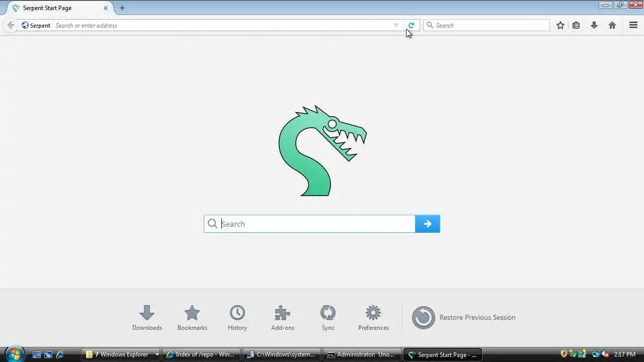Click the back arrow navigation button

click(11, 25)
